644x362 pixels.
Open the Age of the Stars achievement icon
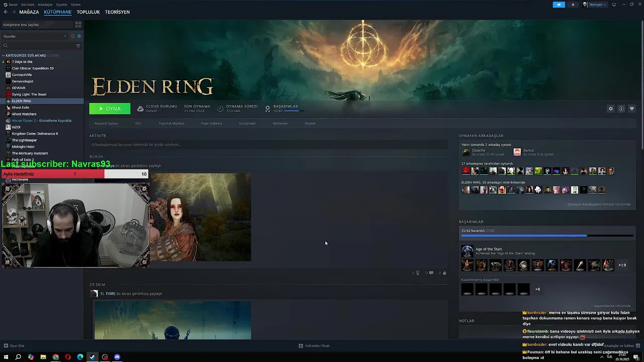pos(467,251)
